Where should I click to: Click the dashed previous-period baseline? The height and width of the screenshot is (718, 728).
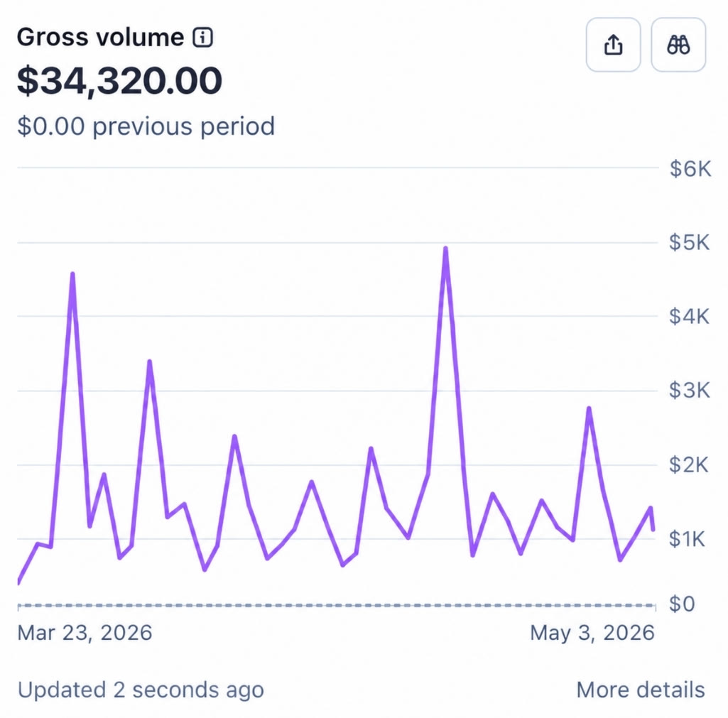pyautogui.click(x=336, y=605)
